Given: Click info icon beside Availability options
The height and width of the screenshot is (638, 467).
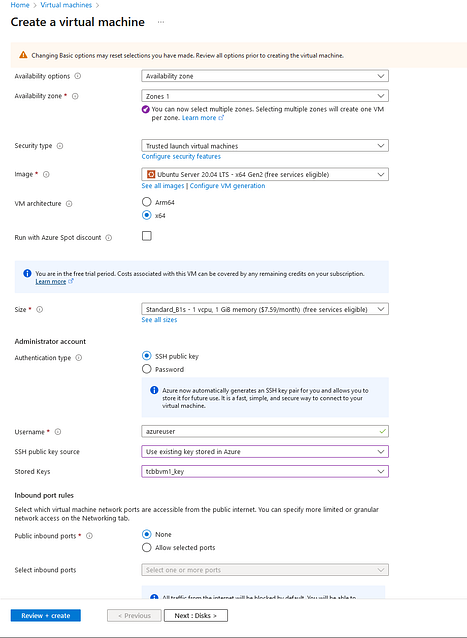Looking at the screenshot, I should pos(78,76).
